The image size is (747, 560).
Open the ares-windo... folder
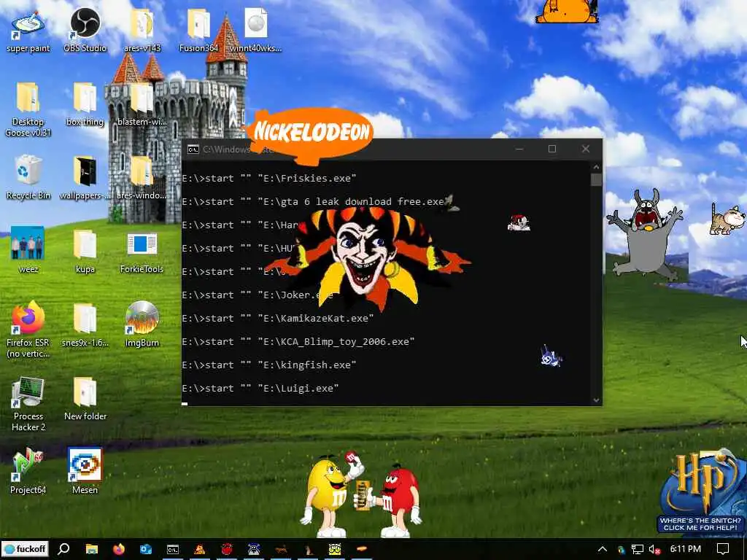[x=142, y=177]
